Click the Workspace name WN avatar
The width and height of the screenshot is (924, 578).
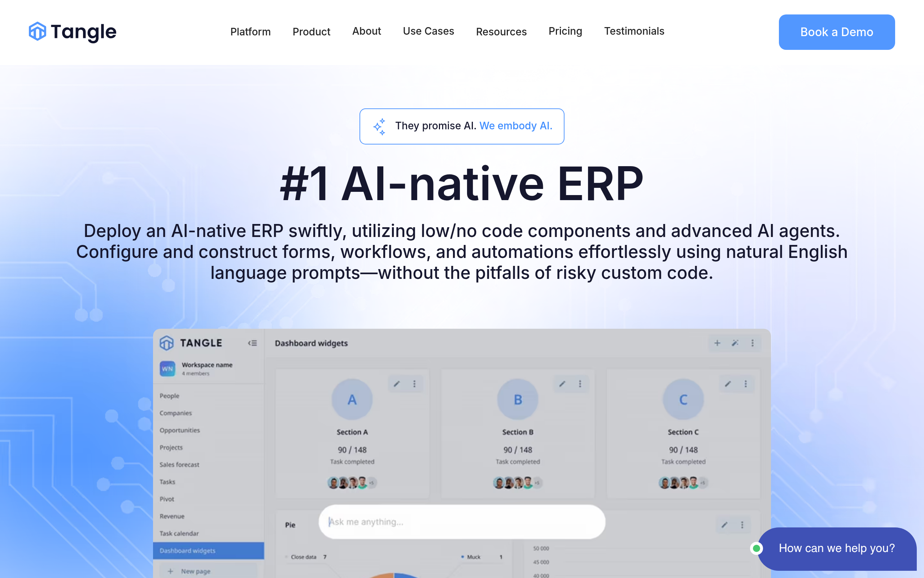167,368
